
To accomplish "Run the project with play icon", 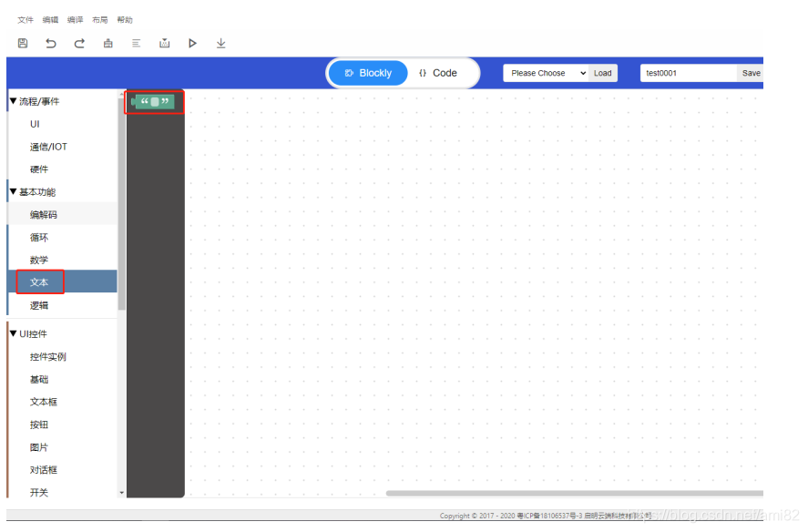I will click(x=193, y=44).
